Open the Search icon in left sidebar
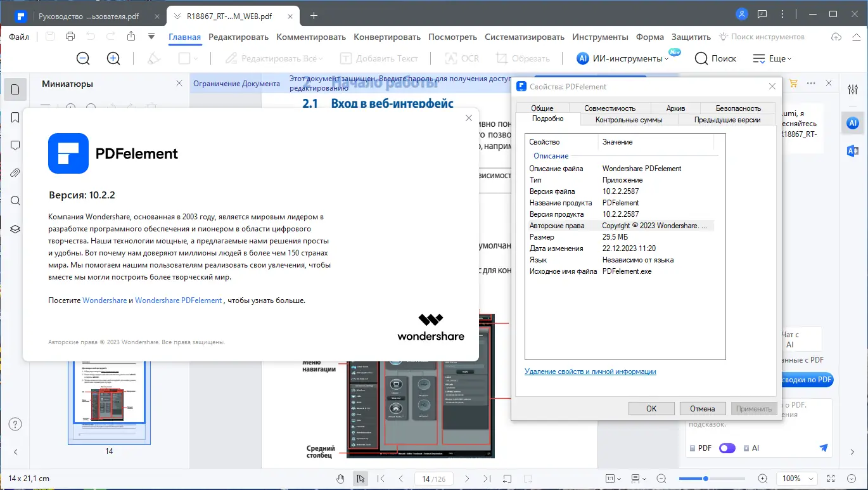This screenshot has width=868, height=490. (15, 200)
